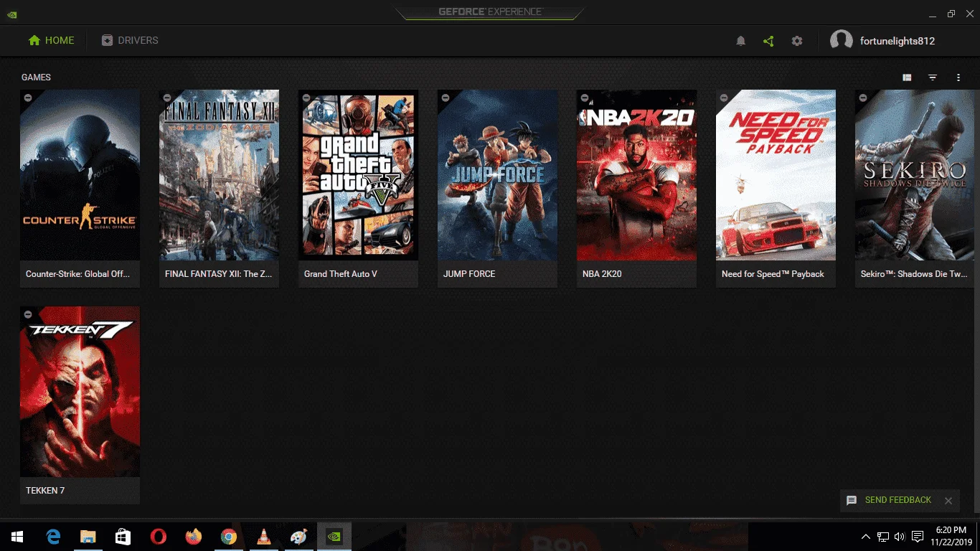Viewport: 980px width, 551px height.
Task: Launch Firefox from the taskbar
Action: click(x=194, y=537)
